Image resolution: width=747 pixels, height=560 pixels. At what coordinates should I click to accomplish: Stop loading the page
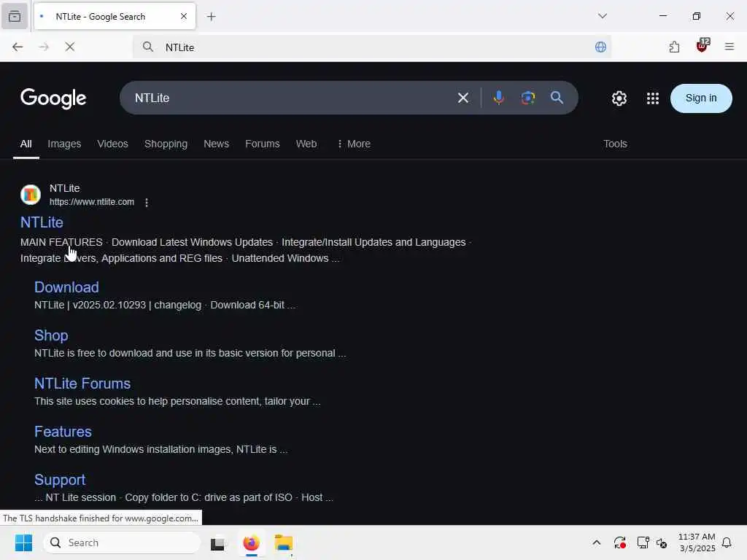tap(70, 47)
